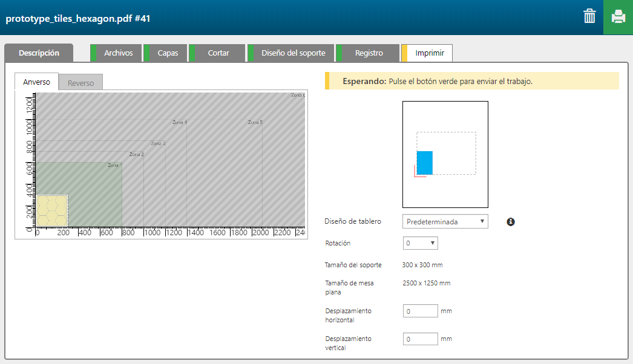The image size is (633, 364).
Task: Click the yellow Esperando status banner
Action: click(x=471, y=81)
